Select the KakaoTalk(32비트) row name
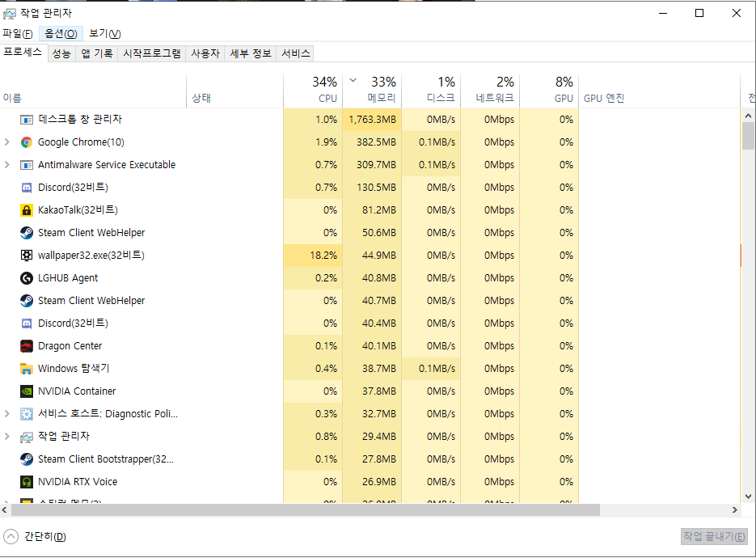756x558 pixels. click(78, 210)
